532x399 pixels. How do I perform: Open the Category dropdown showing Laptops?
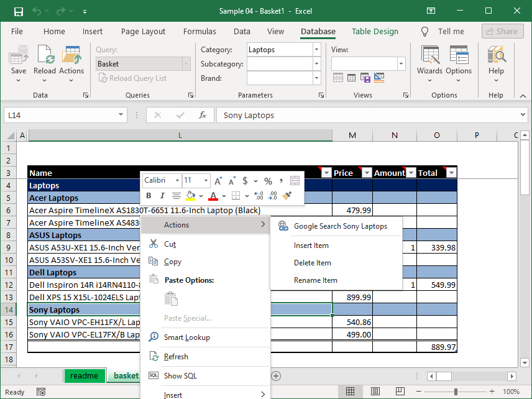(316, 49)
